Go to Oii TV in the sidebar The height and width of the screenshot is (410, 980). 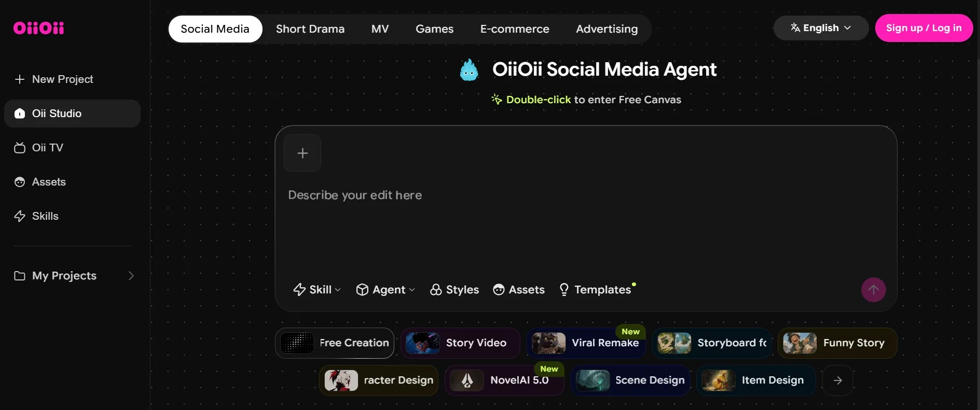click(72, 148)
